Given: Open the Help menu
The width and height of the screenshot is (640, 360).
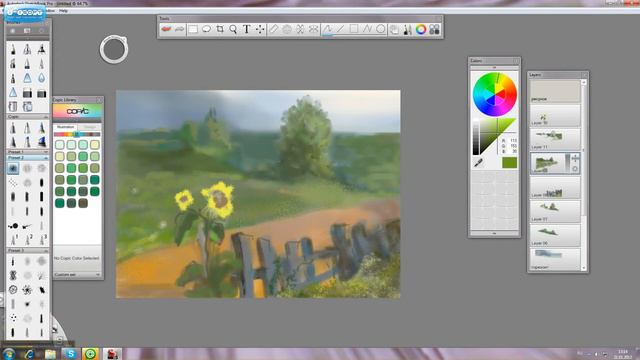Looking at the screenshot, I should [63, 11].
